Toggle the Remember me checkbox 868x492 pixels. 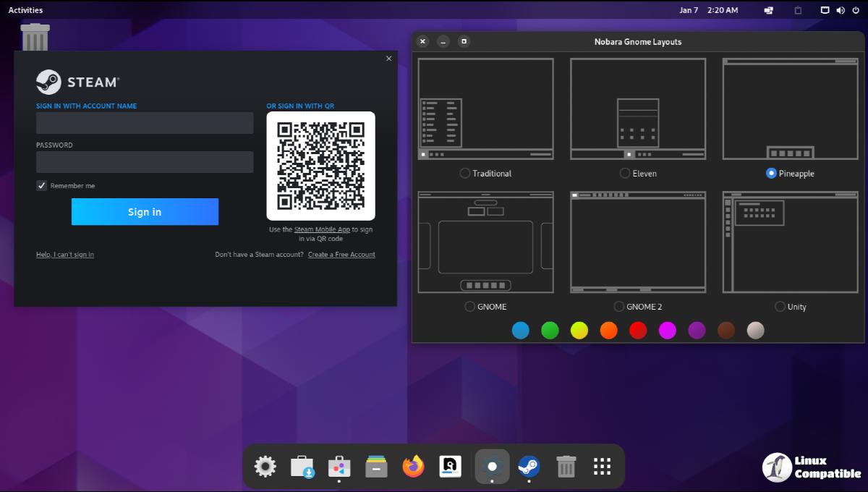click(x=42, y=186)
